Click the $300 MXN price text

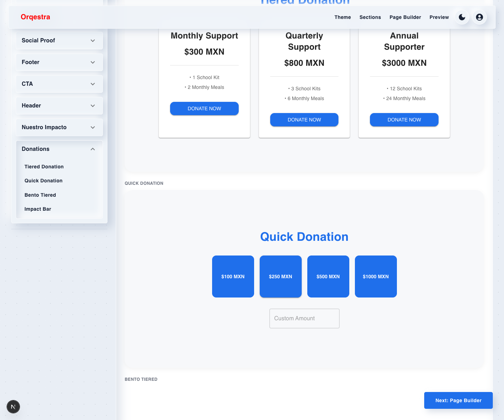coord(204,52)
